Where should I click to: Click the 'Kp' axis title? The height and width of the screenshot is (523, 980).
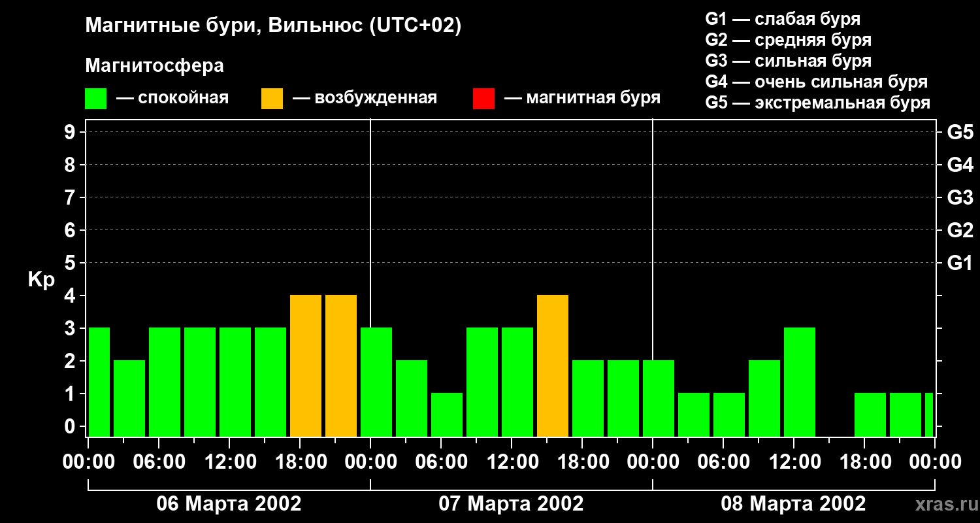[x=41, y=280]
